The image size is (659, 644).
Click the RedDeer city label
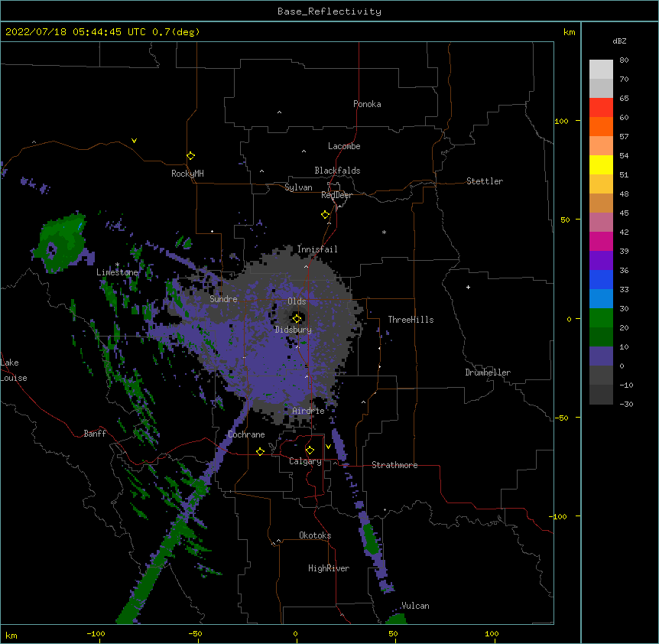click(x=336, y=195)
